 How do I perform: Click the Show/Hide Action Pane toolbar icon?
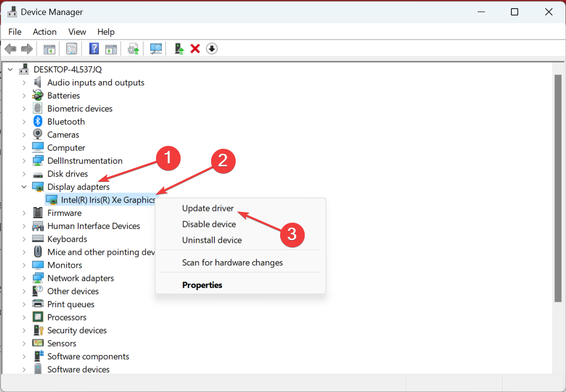[111, 49]
